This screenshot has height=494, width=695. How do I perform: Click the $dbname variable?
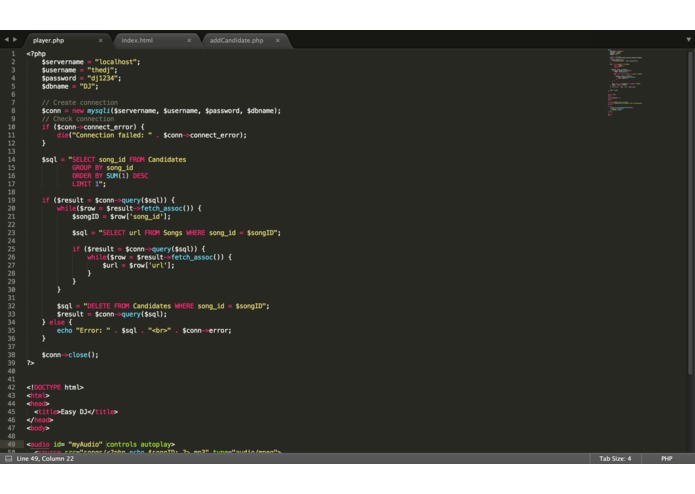coord(55,86)
